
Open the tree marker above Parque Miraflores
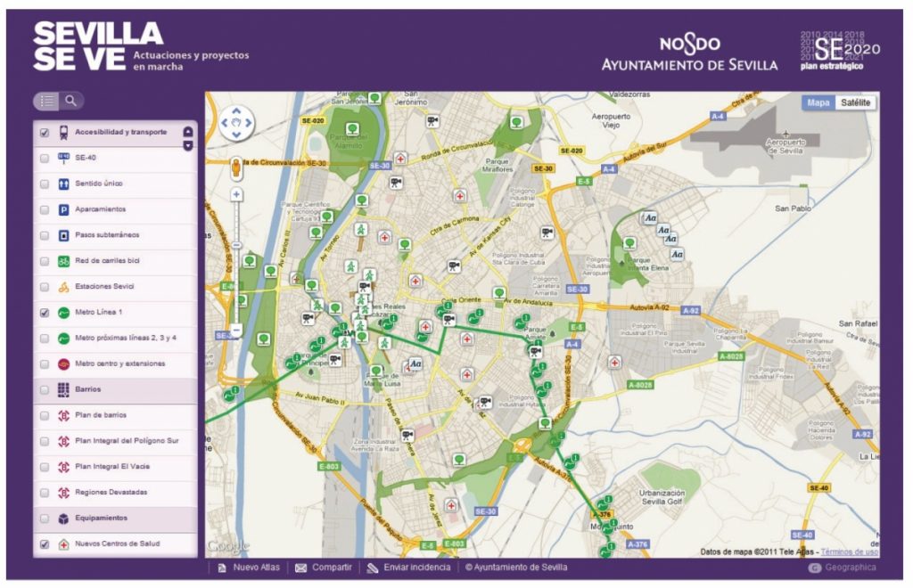[516, 122]
